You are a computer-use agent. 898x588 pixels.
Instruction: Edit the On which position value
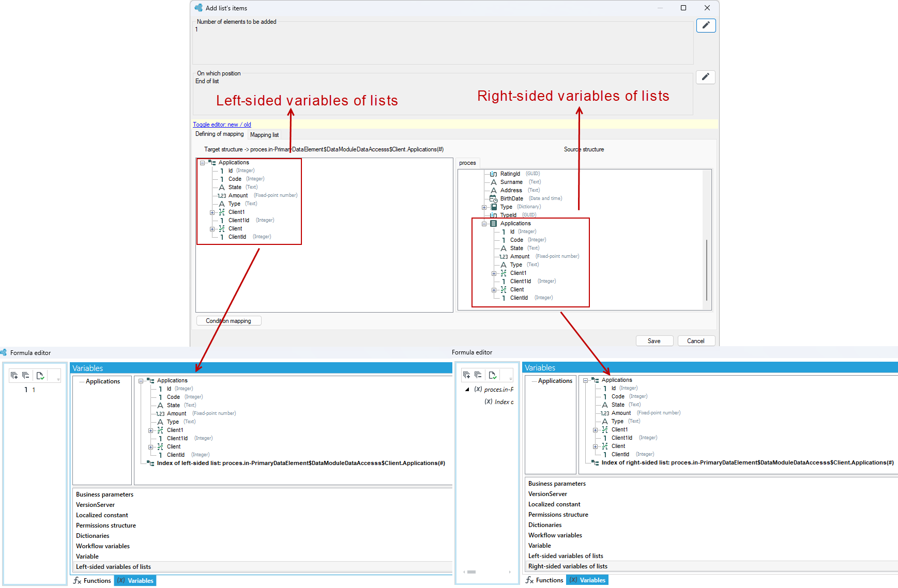(706, 77)
